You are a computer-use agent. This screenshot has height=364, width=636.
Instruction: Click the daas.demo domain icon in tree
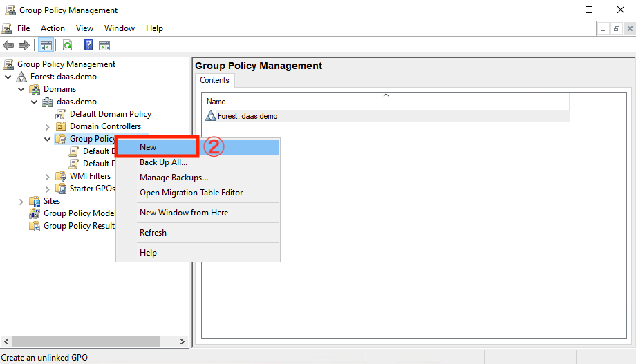tap(48, 102)
